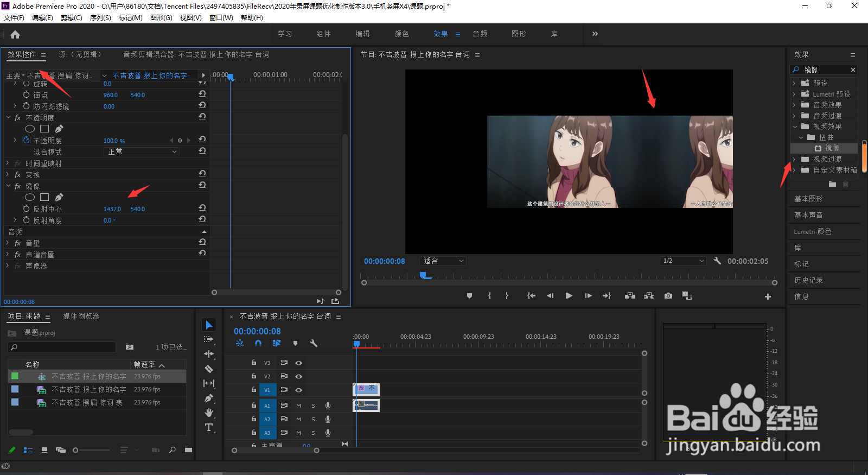Open the Essential Sound panel

[808, 215]
